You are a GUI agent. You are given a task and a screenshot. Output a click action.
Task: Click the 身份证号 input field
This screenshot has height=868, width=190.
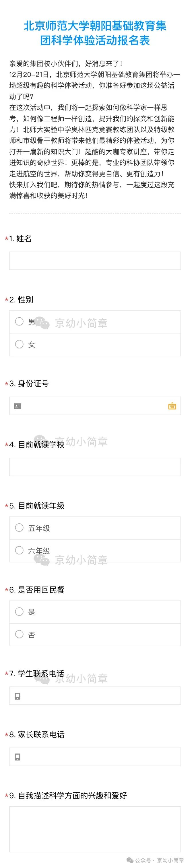click(95, 406)
